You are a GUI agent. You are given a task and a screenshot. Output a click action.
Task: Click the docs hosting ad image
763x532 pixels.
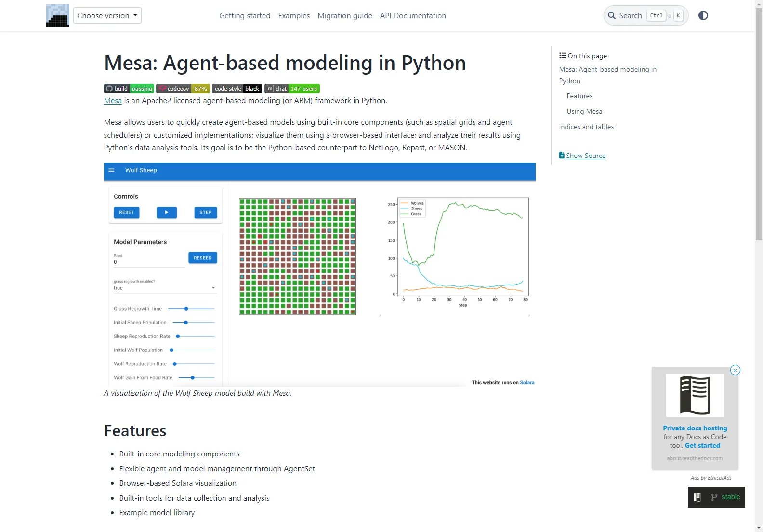click(695, 395)
